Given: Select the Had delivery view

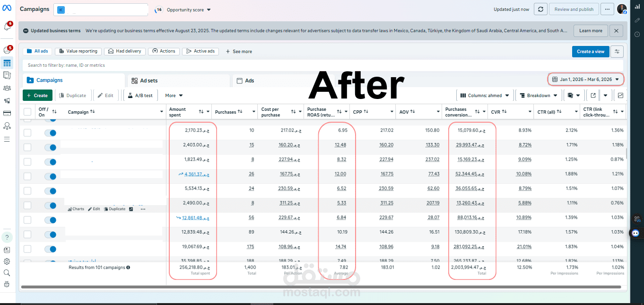Looking at the screenshot, I should 124,51.
